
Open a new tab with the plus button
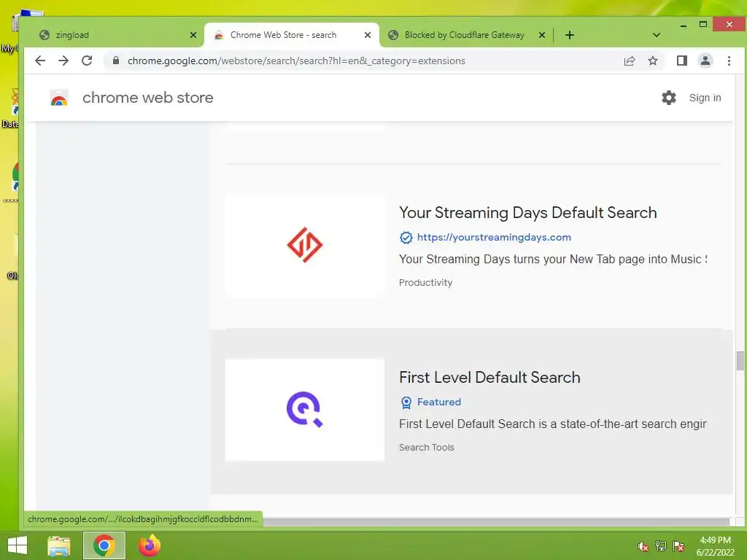[569, 35]
